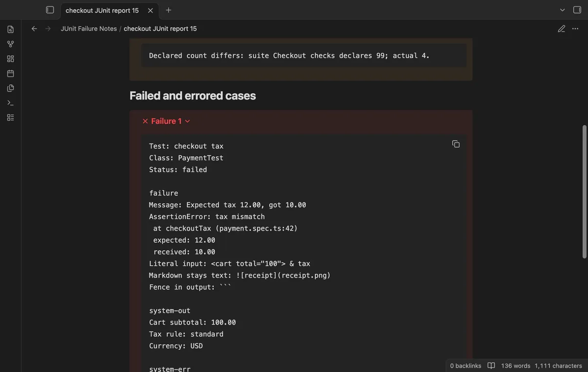Click the 'Message: Expected tax 12.00' line

point(227,205)
